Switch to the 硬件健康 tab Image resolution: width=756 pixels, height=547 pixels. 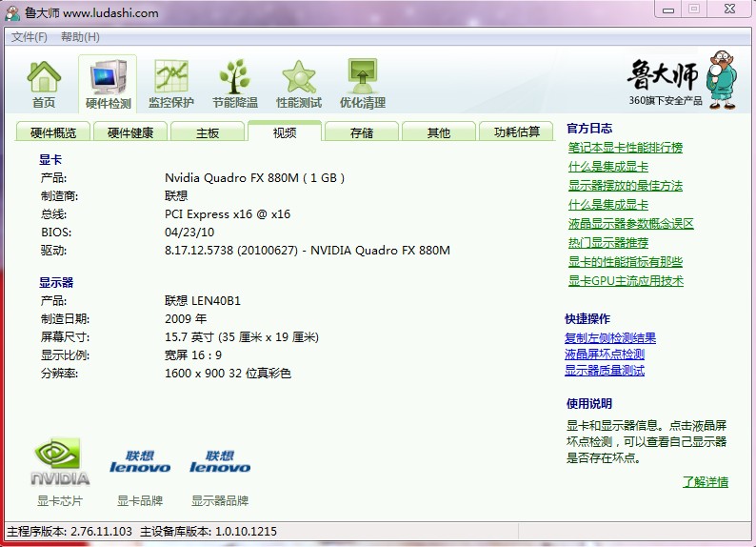coord(130,132)
